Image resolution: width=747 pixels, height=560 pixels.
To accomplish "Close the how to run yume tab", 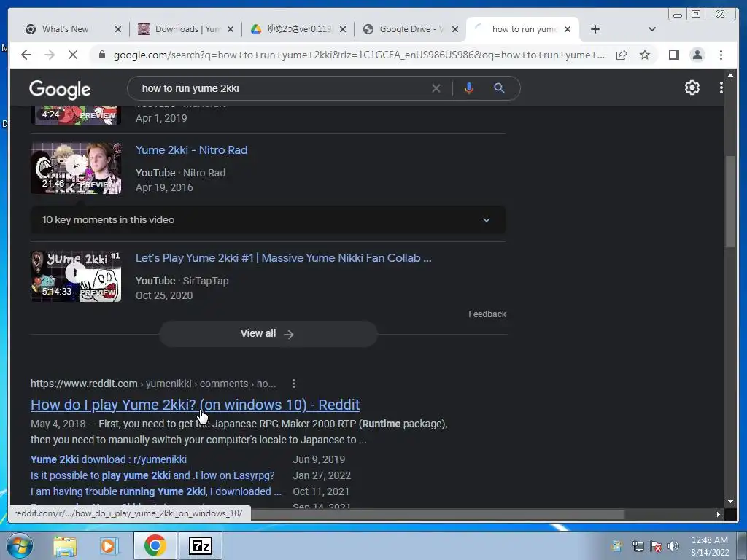I will (x=568, y=29).
